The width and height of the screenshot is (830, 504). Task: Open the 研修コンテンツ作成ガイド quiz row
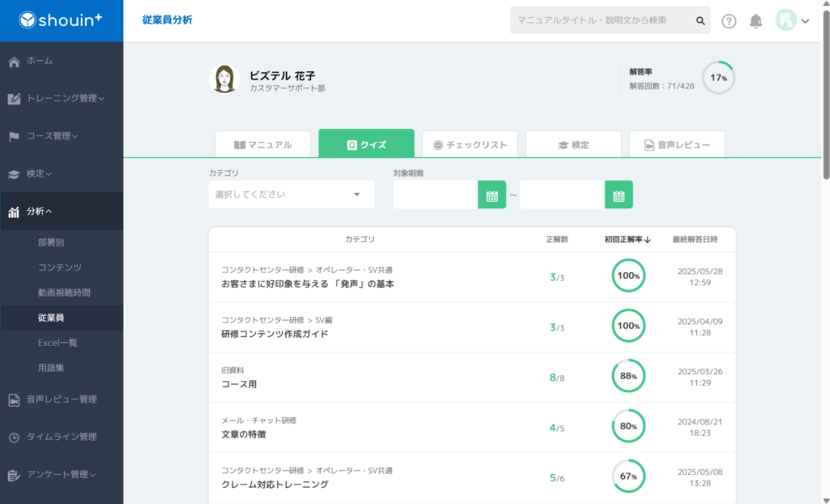click(x=275, y=334)
